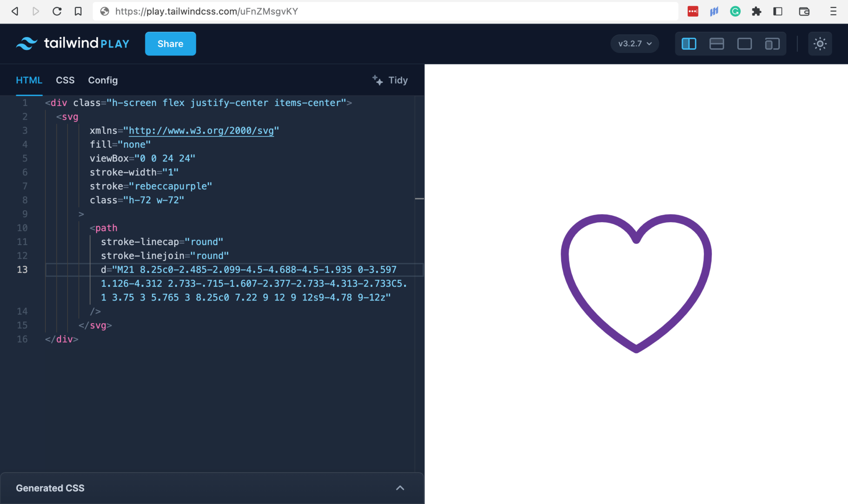
Task: Open the Grammarly browser extension
Action: [x=735, y=11]
